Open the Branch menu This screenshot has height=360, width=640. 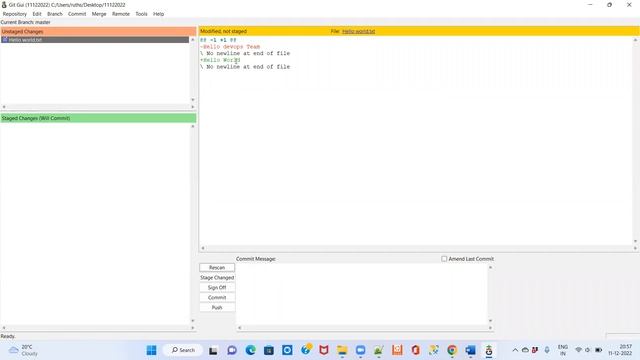55,14
